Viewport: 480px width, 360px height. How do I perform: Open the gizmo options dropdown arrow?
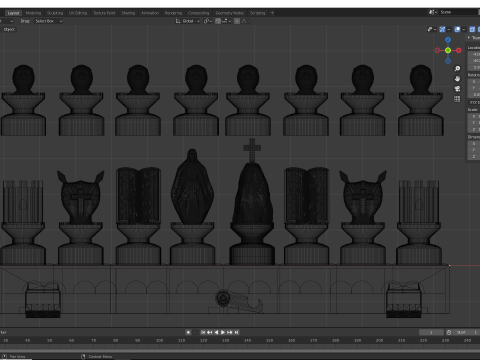tap(449, 29)
